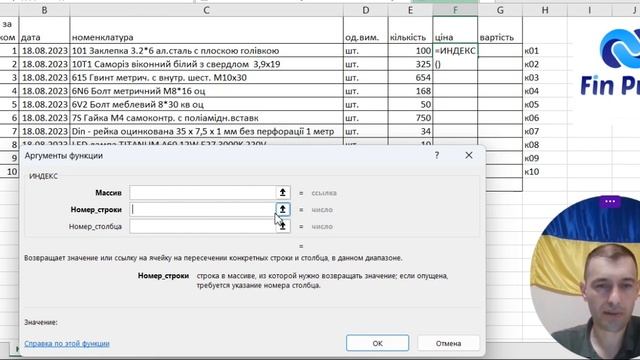
Task: Cancel the dialog with Отмена
Action: pos(448,343)
